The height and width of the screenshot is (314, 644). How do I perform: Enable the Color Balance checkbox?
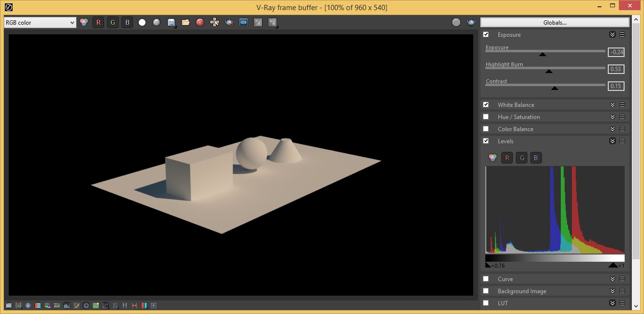pos(486,129)
